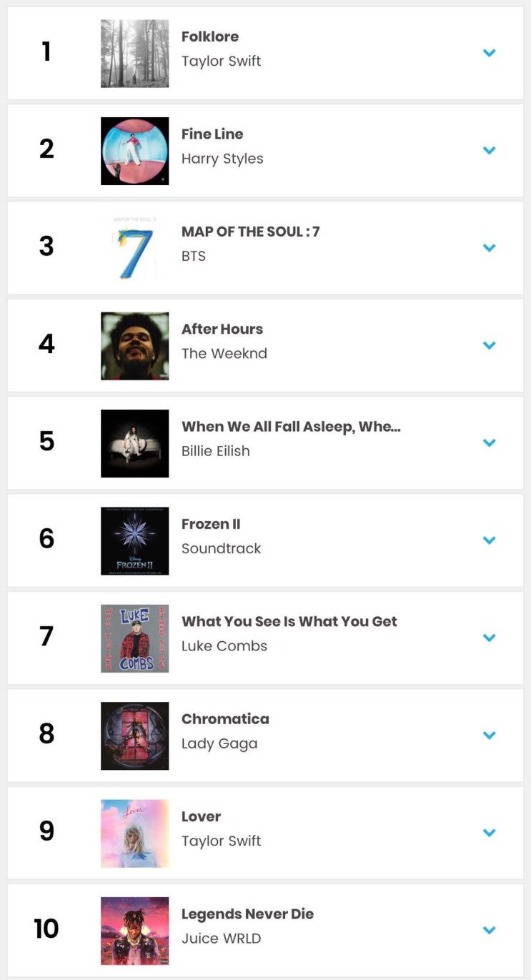Click the What You See Is What You Get title
531x980 pixels.
pos(289,622)
